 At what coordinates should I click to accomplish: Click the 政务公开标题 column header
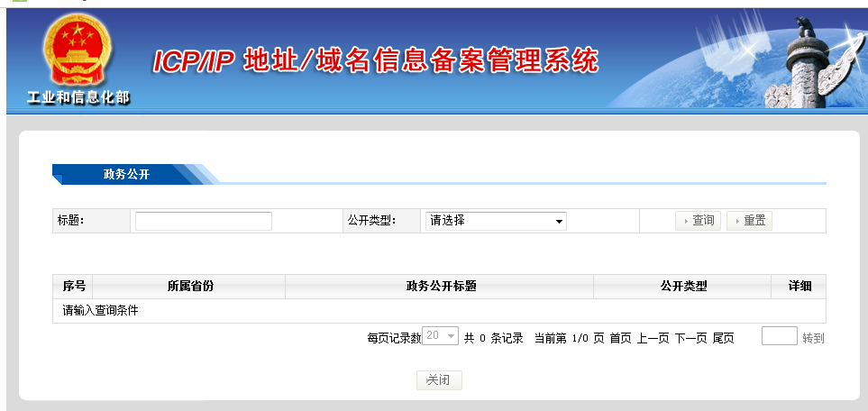[440, 287]
